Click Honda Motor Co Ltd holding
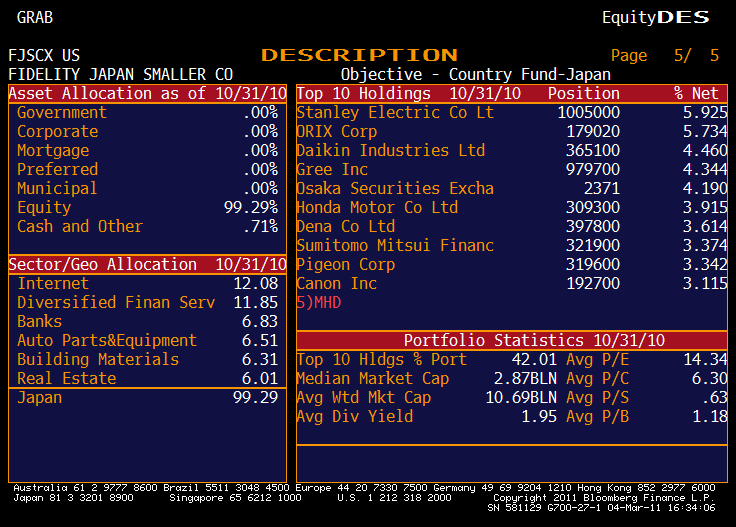Viewport: 736px width, 527px height. point(377,208)
